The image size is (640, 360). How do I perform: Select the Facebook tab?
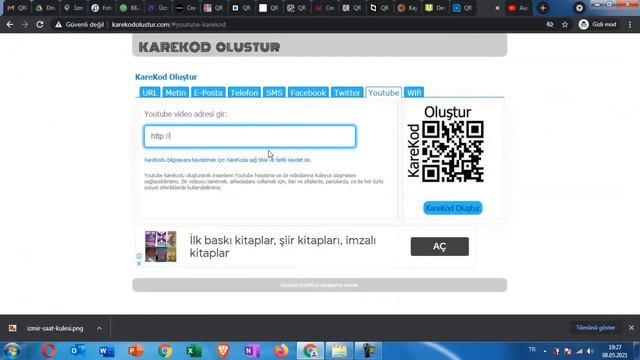pos(308,93)
